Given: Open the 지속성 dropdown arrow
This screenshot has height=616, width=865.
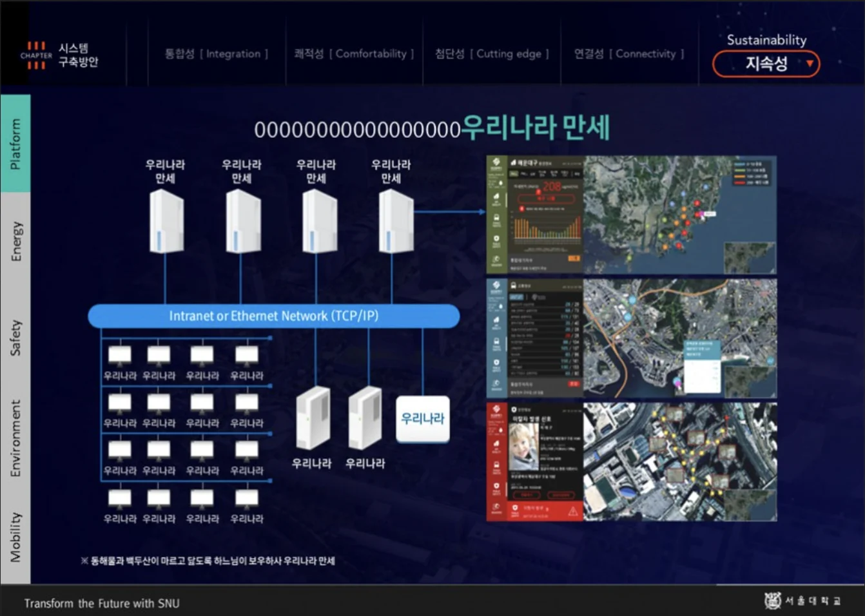Looking at the screenshot, I should click(810, 64).
